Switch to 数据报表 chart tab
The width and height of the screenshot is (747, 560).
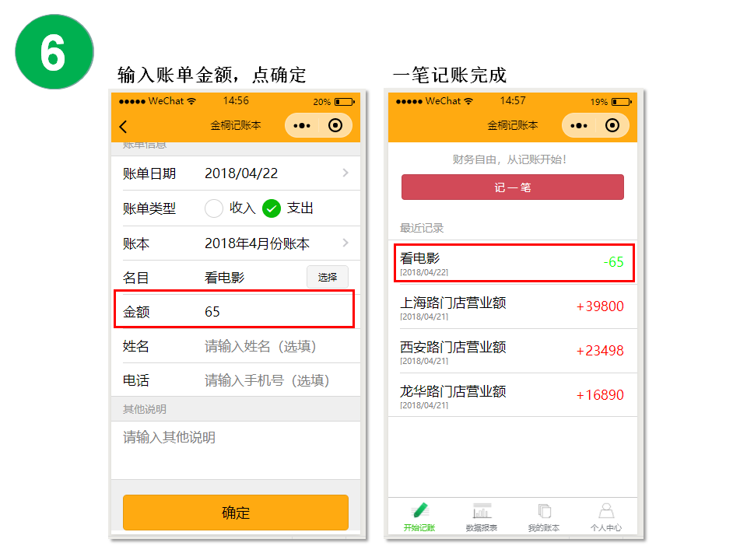[x=482, y=517]
